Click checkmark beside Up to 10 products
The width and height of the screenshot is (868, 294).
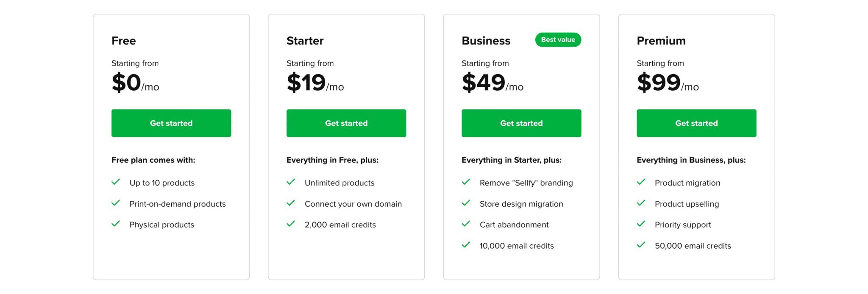click(x=116, y=182)
